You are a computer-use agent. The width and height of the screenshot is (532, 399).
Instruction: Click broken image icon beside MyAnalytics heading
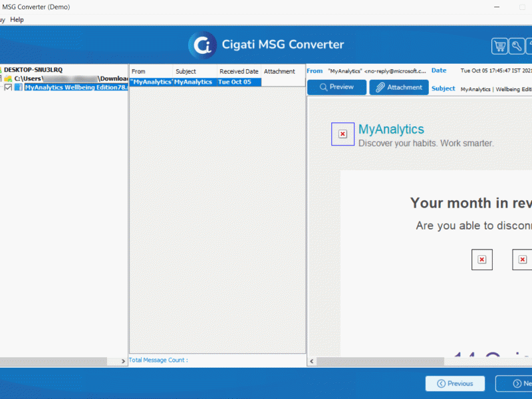tap(342, 134)
